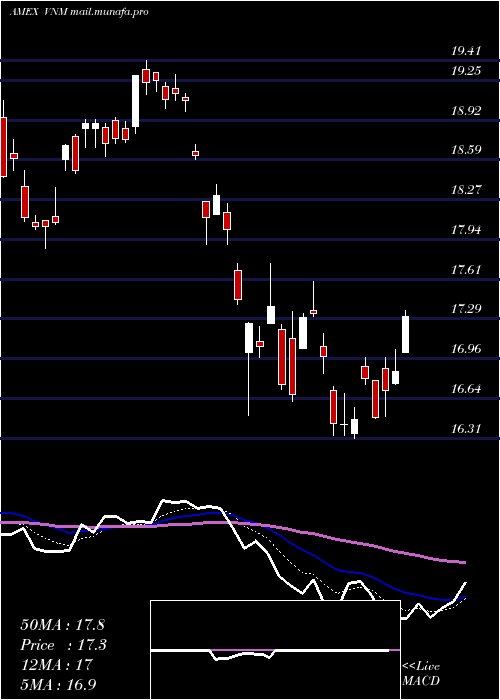
Task: Select the 17.61 price level label
Action: [466, 270]
